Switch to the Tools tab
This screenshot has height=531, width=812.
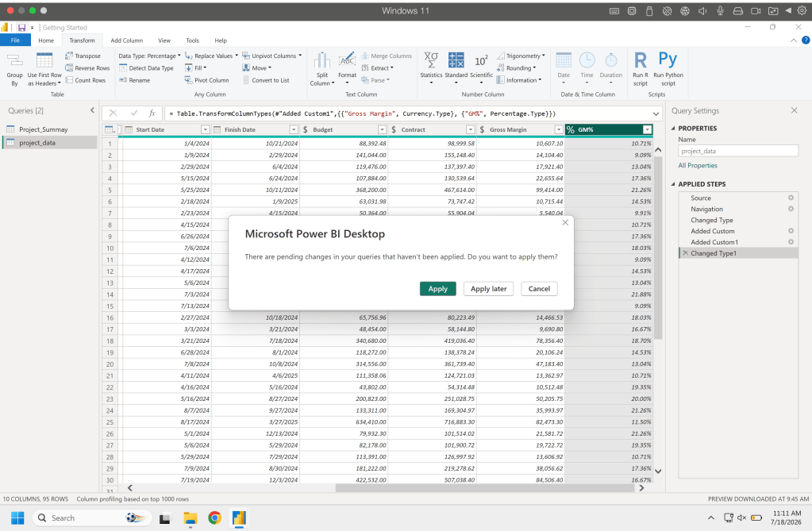pos(192,40)
